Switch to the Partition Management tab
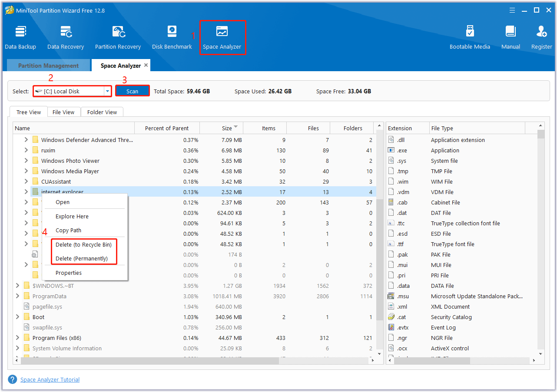The image size is (557, 392). [48, 66]
